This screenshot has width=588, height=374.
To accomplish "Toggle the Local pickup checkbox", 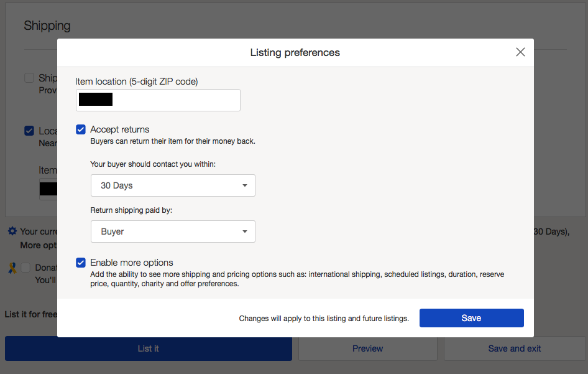I will pyautogui.click(x=29, y=131).
